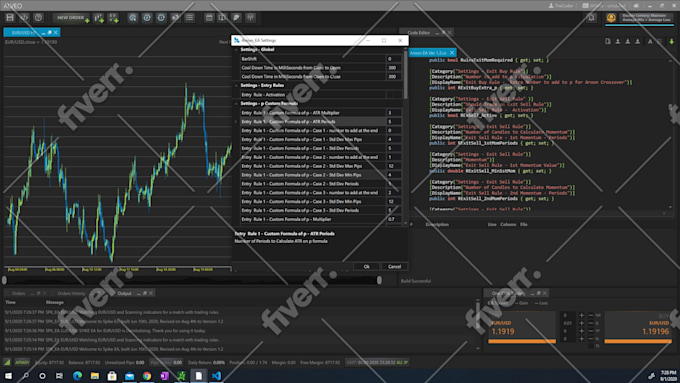Open the code brackets icon in top toolbar
Viewport: 680px width, 383px height.
pyautogui.click(x=24, y=18)
